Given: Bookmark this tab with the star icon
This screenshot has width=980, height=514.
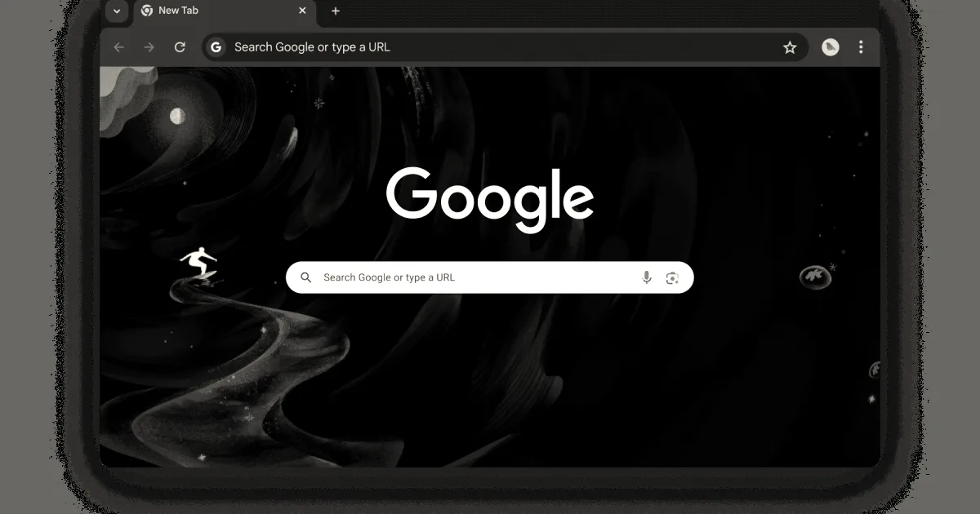Looking at the screenshot, I should click(790, 47).
